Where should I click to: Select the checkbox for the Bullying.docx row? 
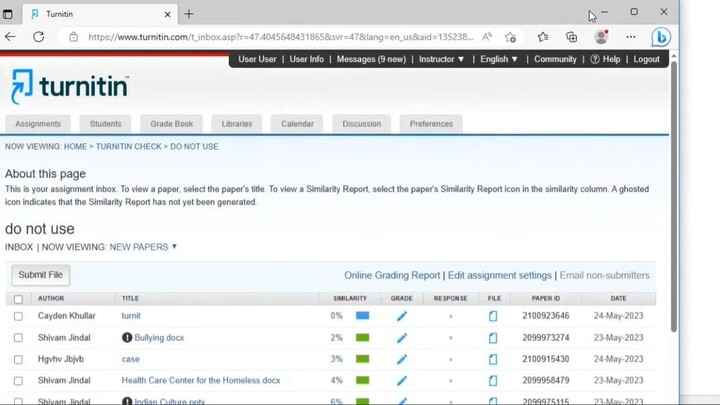coord(18,338)
